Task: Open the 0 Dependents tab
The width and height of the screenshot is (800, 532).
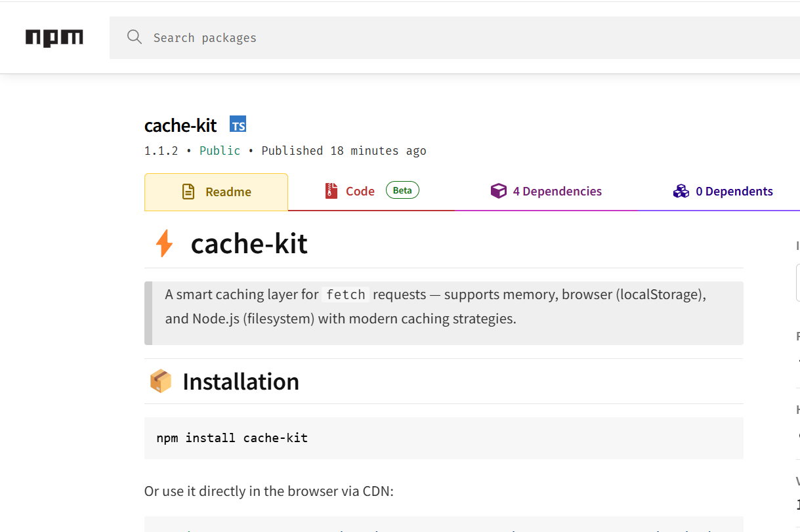Action: click(723, 192)
